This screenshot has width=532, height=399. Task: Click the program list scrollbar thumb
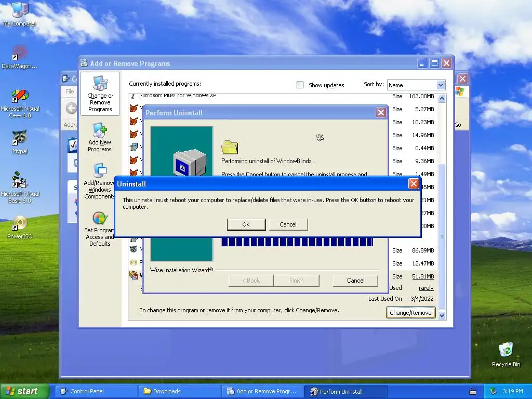442,236
